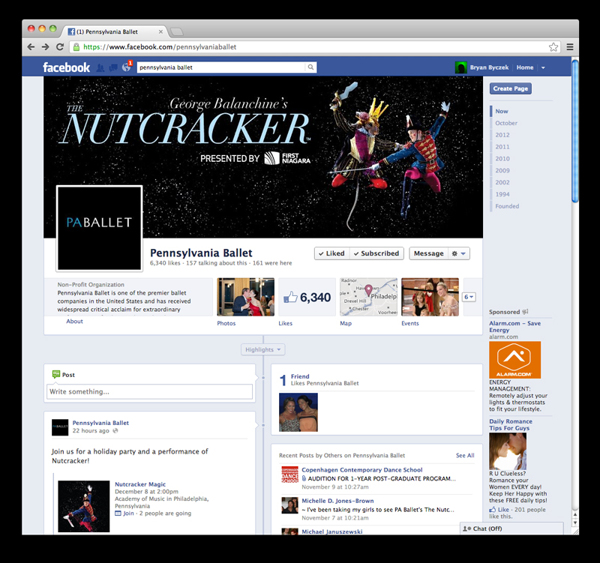The image size is (600, 563).
Task: Click the page vertical scrollbar thumb
Action: point(575,131)
